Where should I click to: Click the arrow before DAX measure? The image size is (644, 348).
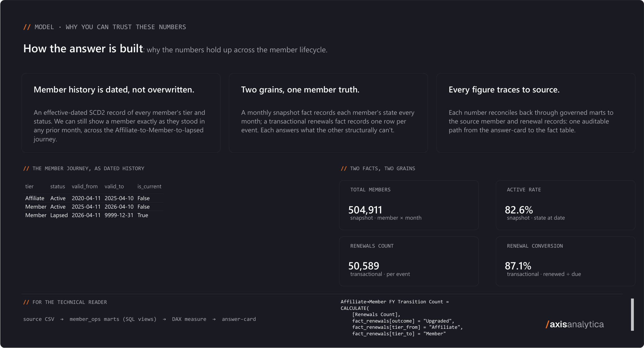[x=164, y=319]
